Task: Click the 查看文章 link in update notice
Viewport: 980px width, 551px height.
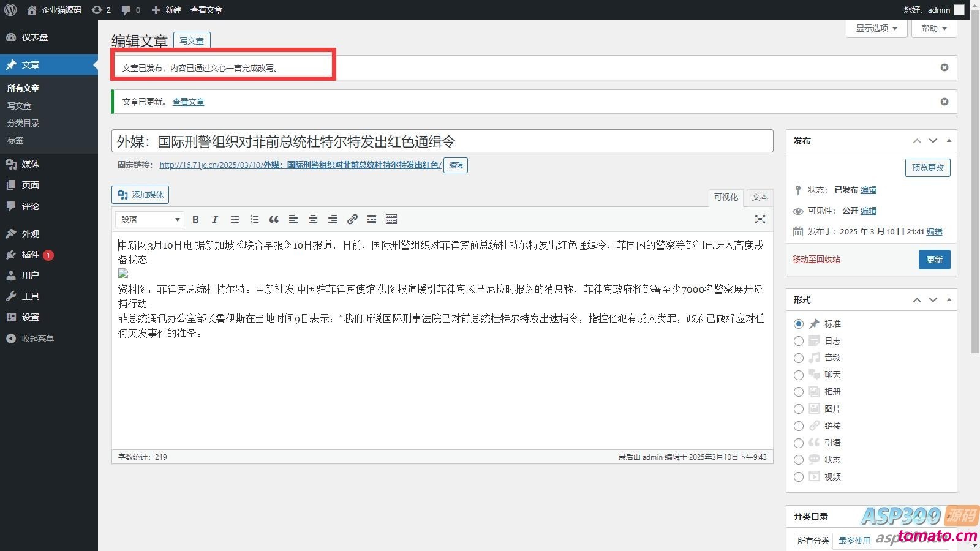Action: pos(188,102)
